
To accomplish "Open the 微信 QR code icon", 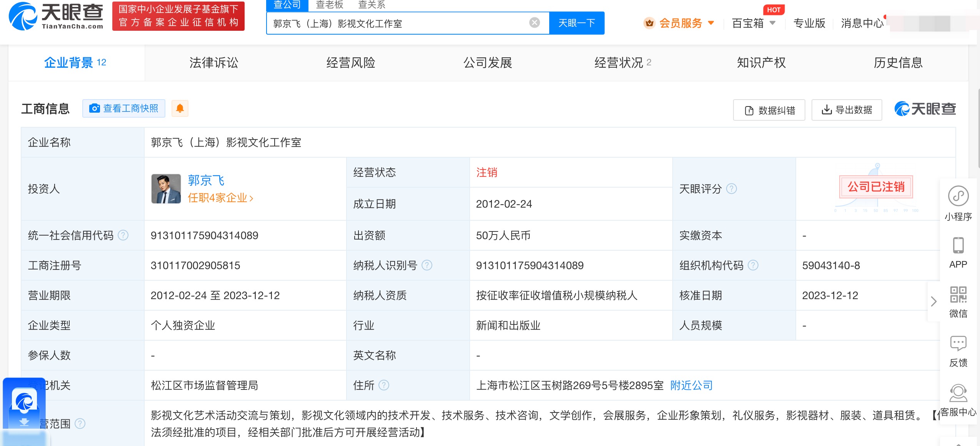I will click(x=958, y=295).
